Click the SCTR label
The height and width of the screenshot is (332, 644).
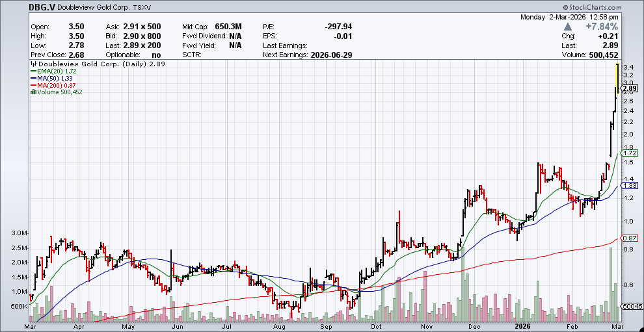point(192,55)
